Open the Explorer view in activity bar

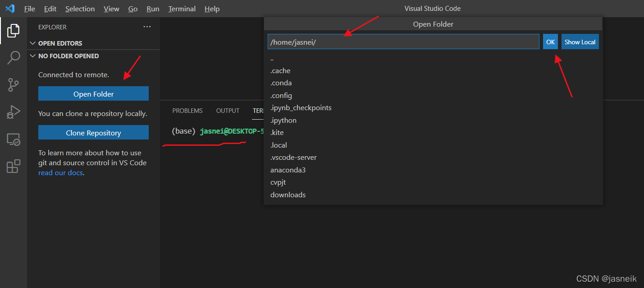pos(14,31)
